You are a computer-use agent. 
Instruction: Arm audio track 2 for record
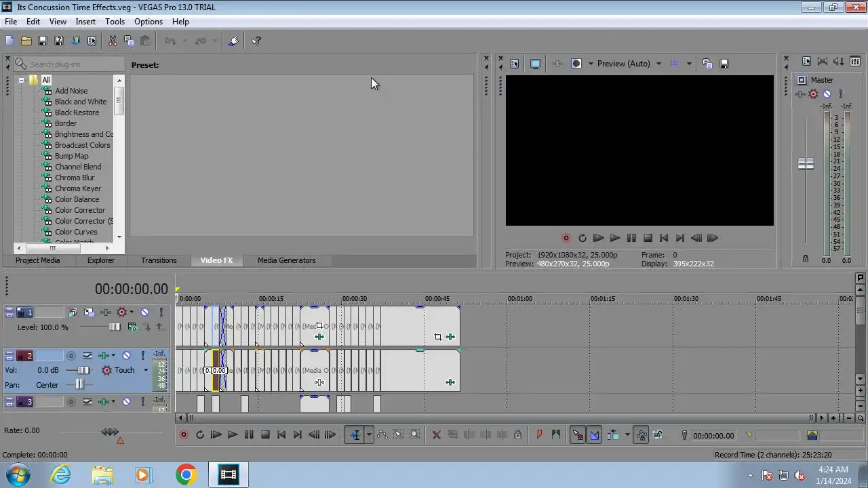(71, 356)
